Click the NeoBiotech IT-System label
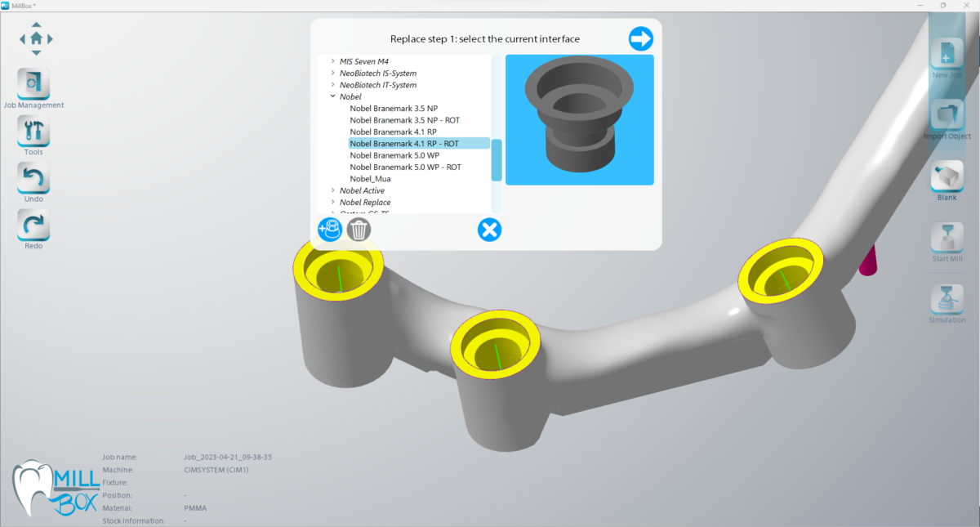 coord(378,85)
